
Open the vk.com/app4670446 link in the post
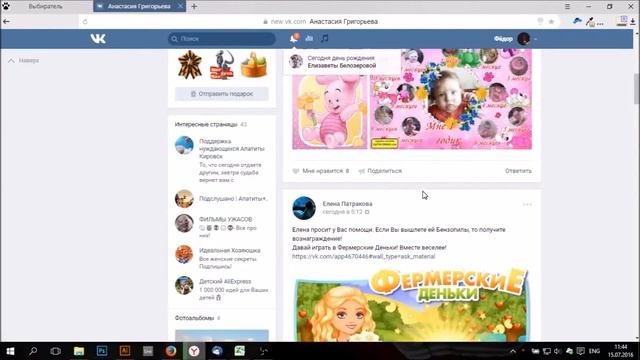point(363,256)
